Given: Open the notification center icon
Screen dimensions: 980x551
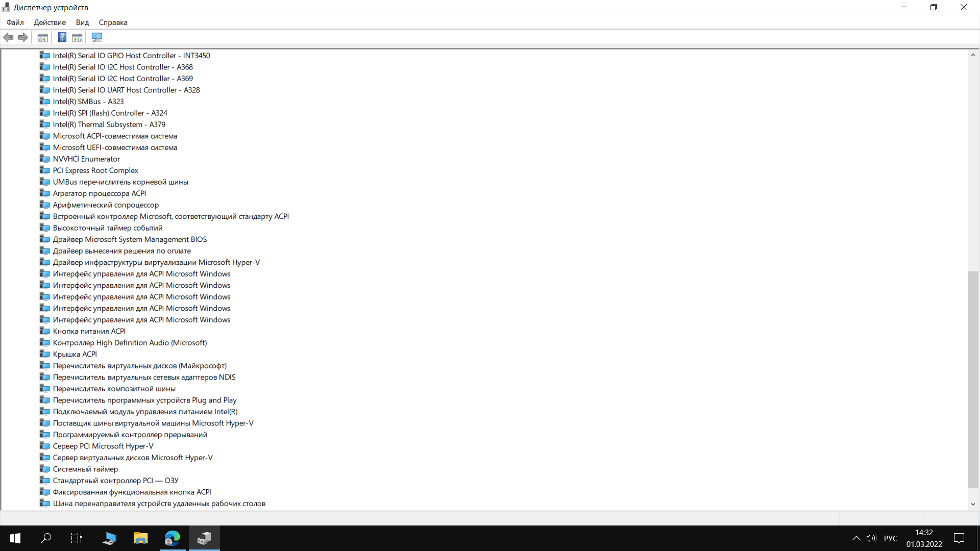Looking at the screenshot, I should (959, 538).
